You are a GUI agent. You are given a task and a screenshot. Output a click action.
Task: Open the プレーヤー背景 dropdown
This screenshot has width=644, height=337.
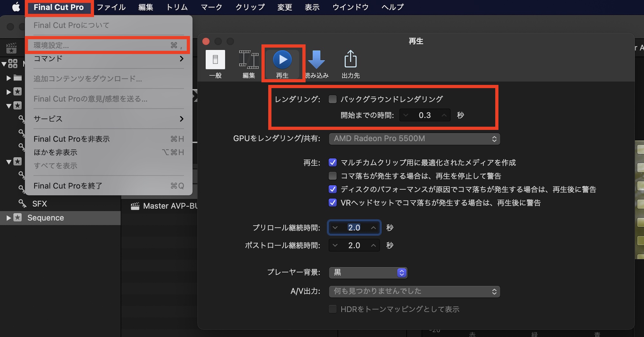[368, 273]
